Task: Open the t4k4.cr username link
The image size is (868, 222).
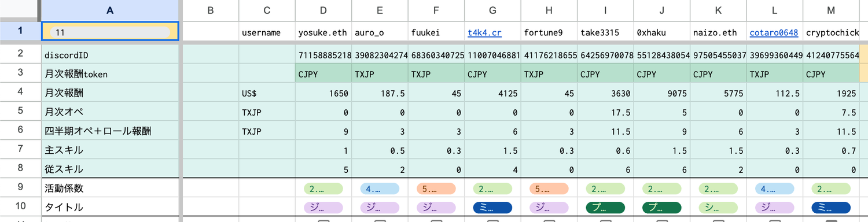Action: [484, 33]
